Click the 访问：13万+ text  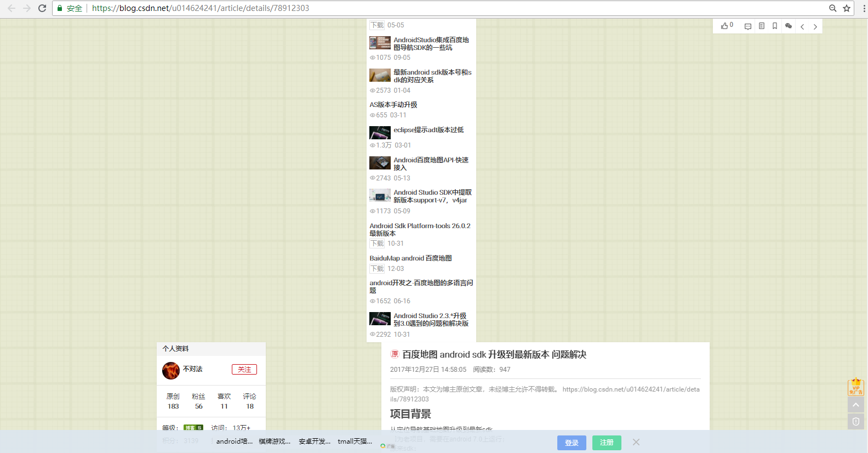pos(231,428)
